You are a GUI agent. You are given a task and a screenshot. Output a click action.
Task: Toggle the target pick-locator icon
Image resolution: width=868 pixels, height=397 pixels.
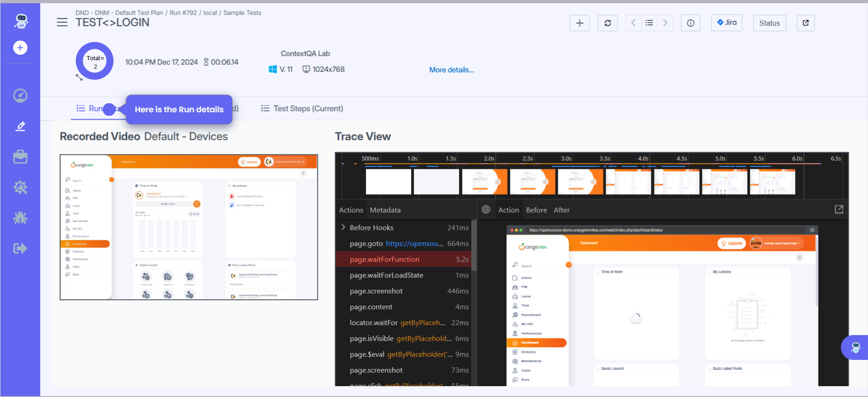click(x=486, y=210)
